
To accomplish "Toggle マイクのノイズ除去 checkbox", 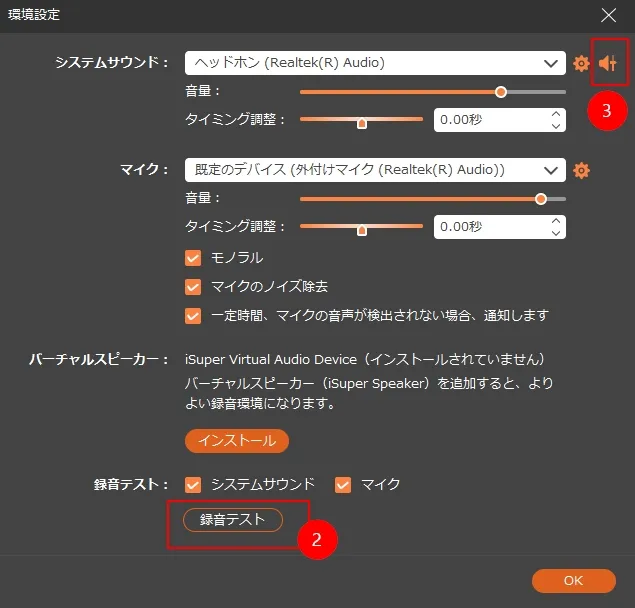I will pyautogui.click(x=193, y=287).
